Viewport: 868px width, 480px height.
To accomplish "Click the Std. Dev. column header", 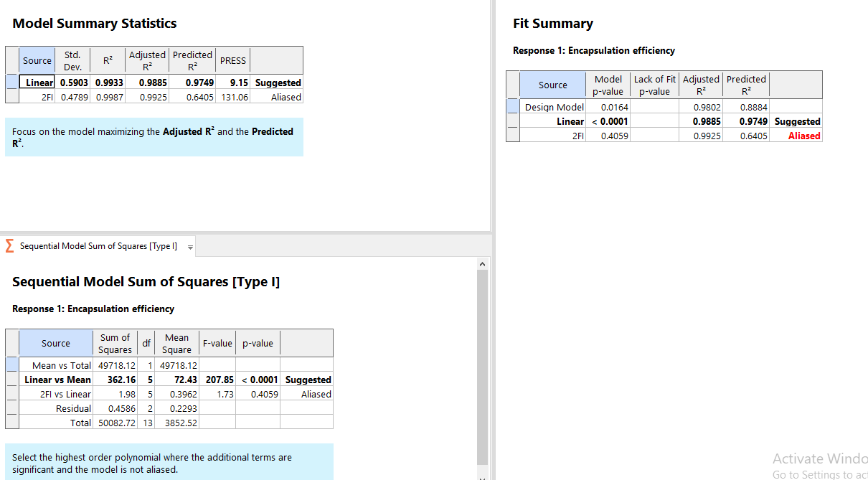I will click(x=72, y=60).
